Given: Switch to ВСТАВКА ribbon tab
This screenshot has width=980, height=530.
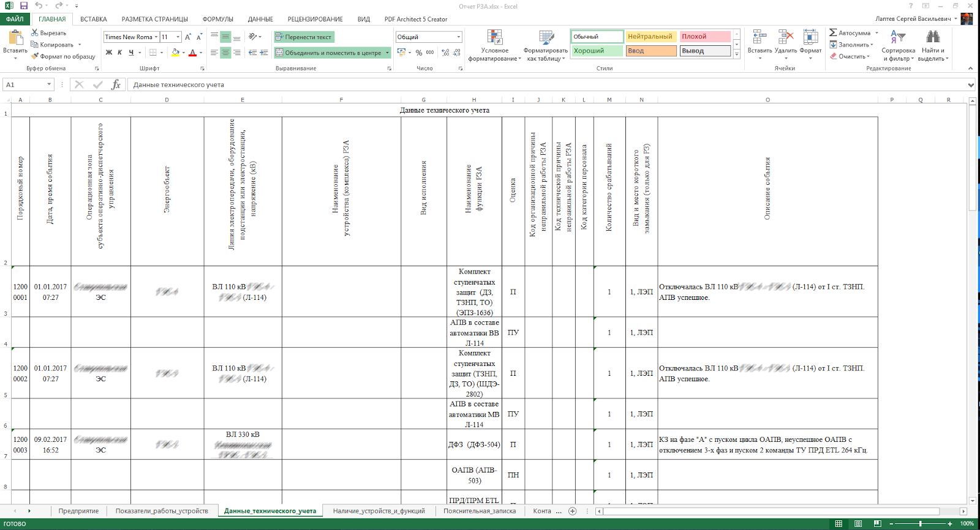Looking at the screenshot, I should pos(93,19).
